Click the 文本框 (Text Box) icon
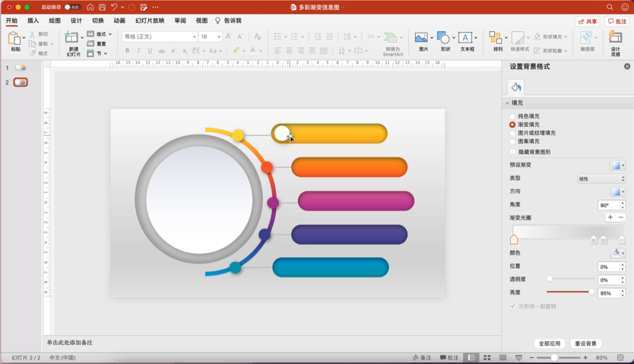The image size is (634, 364). (466, 38)
